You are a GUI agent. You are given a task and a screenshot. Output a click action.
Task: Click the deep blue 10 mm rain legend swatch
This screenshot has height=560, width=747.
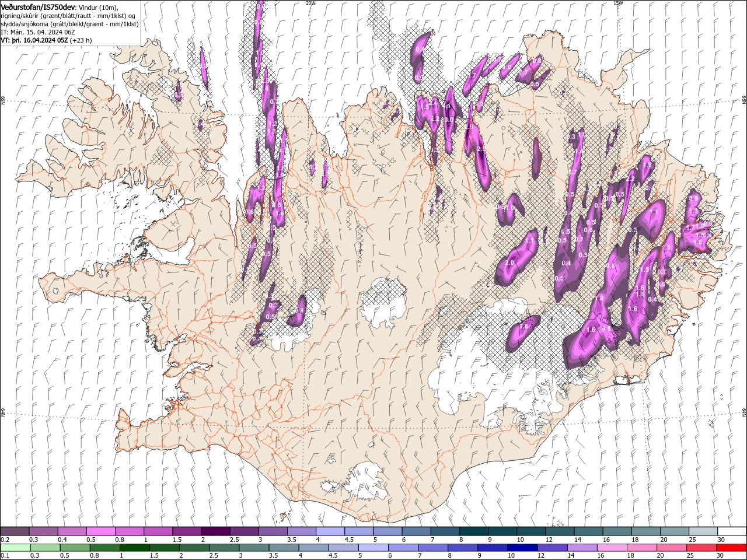click(523, 548)
